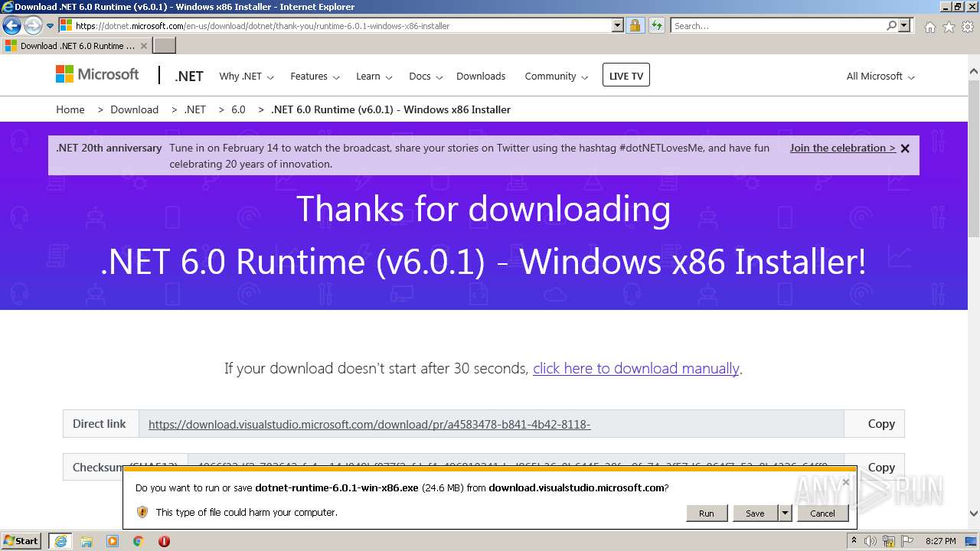Show hidden system tray icons
Viewport: 980px width, 551px height.
tap(854, 541)
